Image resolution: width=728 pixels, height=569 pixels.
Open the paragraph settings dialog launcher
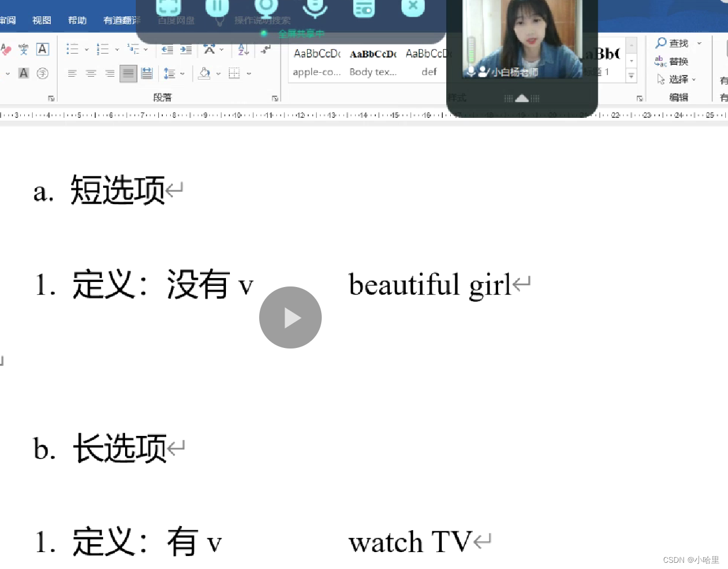point(275,98)
